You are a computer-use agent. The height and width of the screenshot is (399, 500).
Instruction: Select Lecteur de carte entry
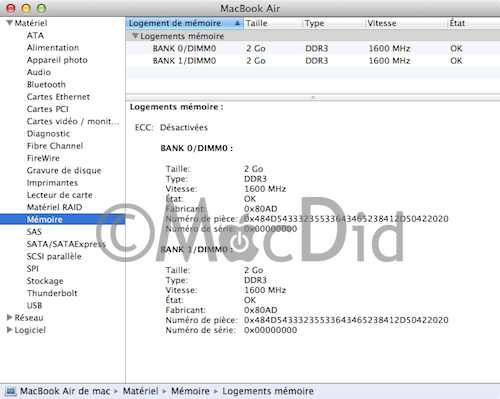click(60, 195)
